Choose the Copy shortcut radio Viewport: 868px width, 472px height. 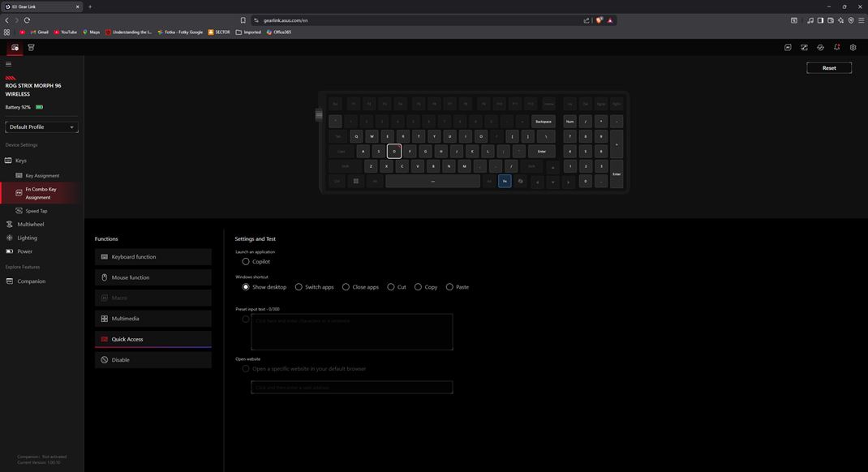point(418,286)
